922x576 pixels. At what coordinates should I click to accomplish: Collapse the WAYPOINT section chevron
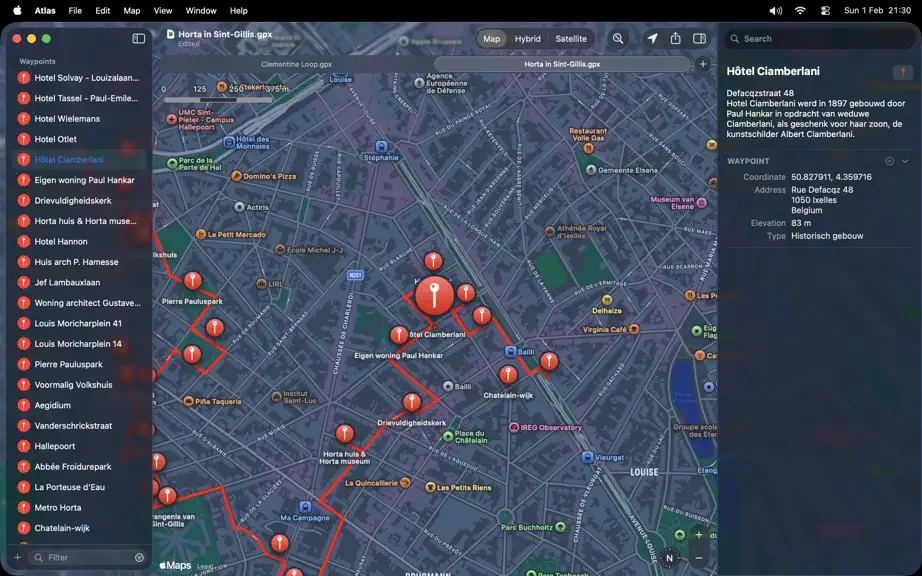[x=905, y=161]
